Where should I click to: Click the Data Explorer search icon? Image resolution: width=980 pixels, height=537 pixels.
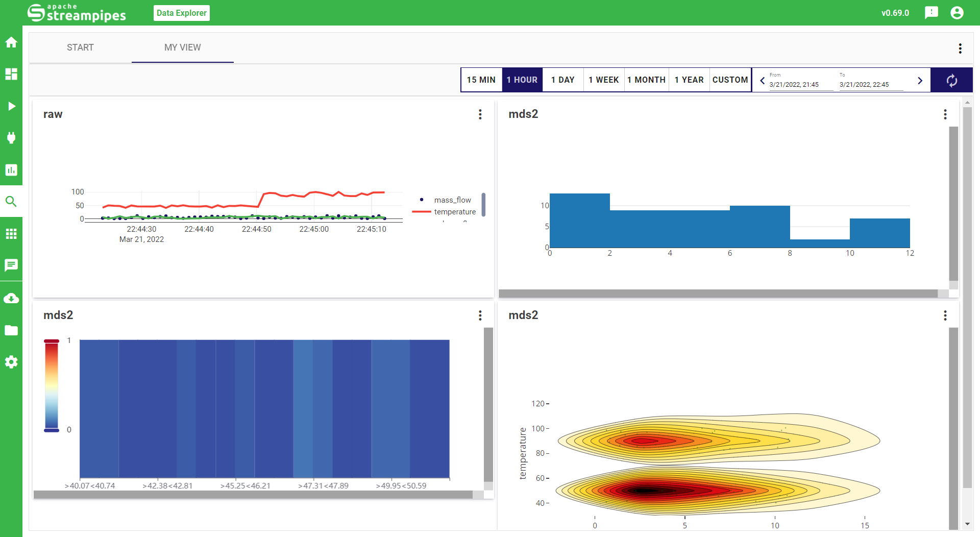(11, 202)
